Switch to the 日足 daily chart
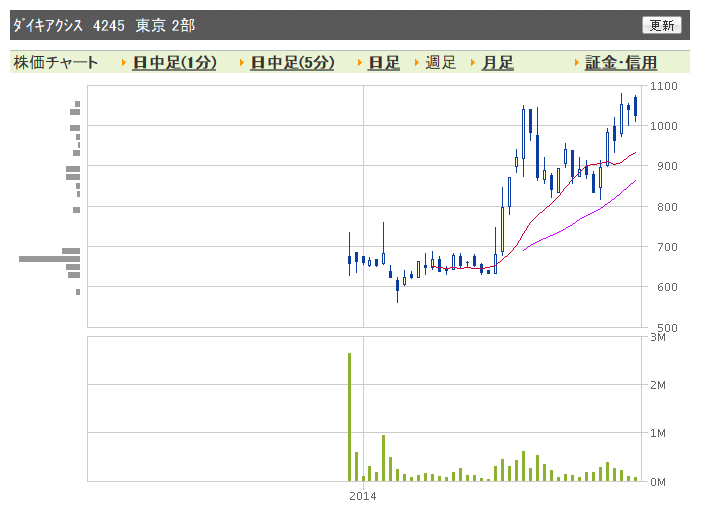Image resolution: width=703 pixels, height=521 pixels. pyautogui.click(x=384, y=62)
